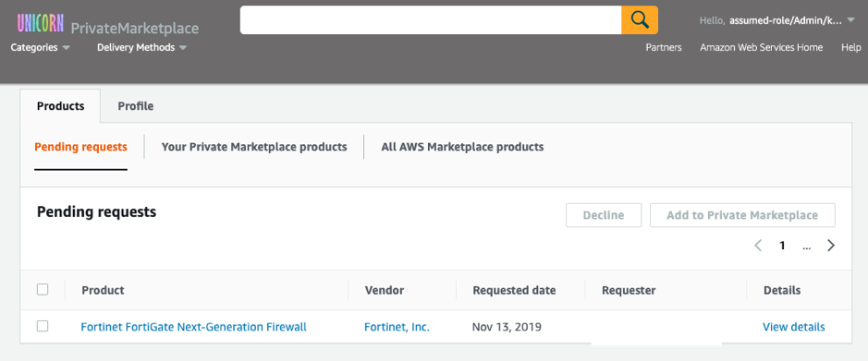Click the Decline button
Screen dimensions: 868x361
[x=604, y=215]
